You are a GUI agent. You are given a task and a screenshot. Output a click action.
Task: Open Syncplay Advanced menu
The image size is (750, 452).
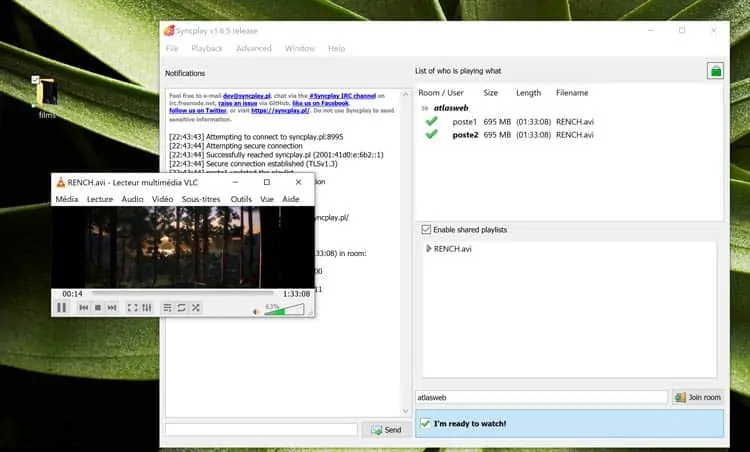point(254,48)
